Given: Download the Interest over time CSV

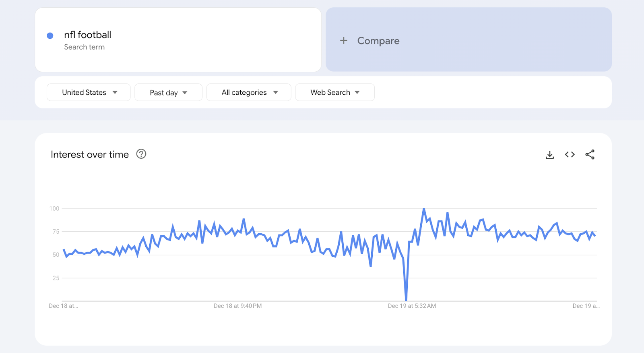Looking at the screenshot, I should tap(549, 155).
